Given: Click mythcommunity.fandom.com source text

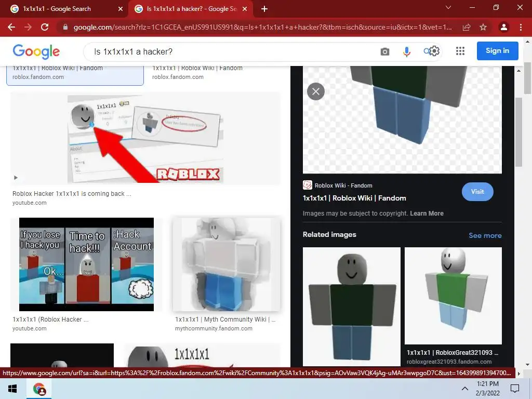Looking at the screenshot, I should coord(214,328).
